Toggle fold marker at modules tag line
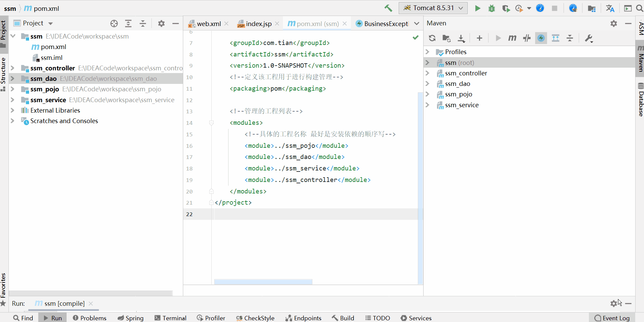This screenshot has height=322, width=644. [x=211, y=123]
